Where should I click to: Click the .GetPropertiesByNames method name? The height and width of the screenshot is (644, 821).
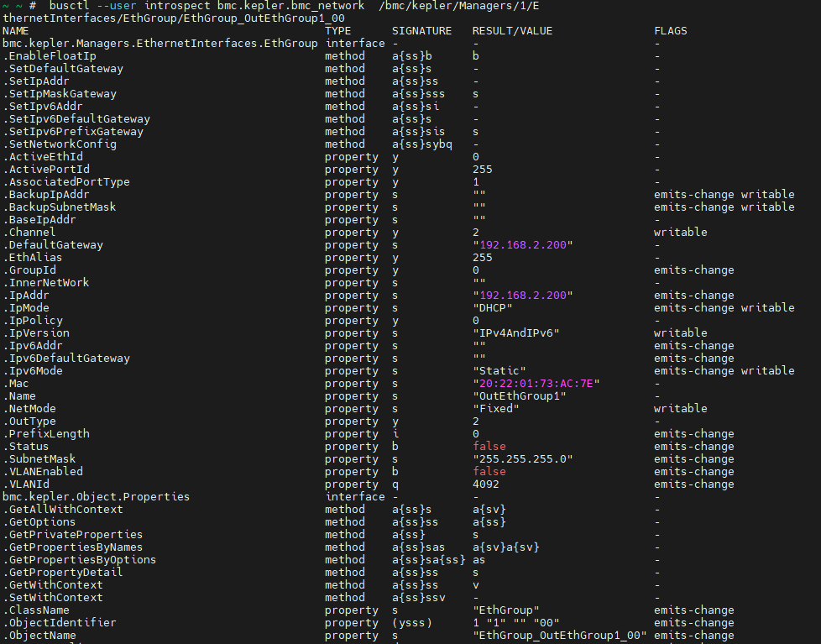click(x=72, y=547)
